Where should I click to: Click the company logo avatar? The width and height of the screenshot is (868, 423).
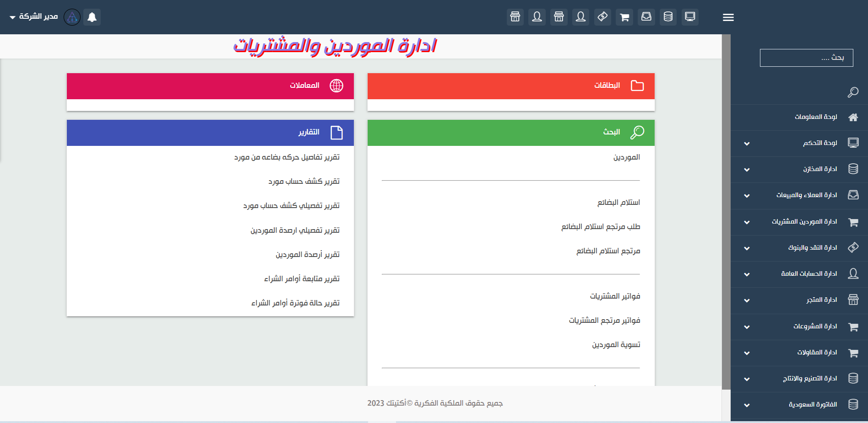point(72,17)
